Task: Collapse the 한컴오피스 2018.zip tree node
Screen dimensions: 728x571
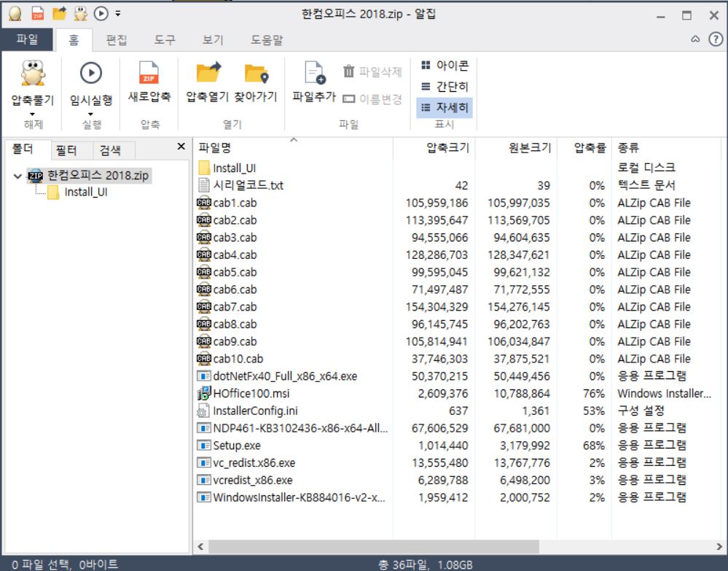Action: click(x=17, y=176)
